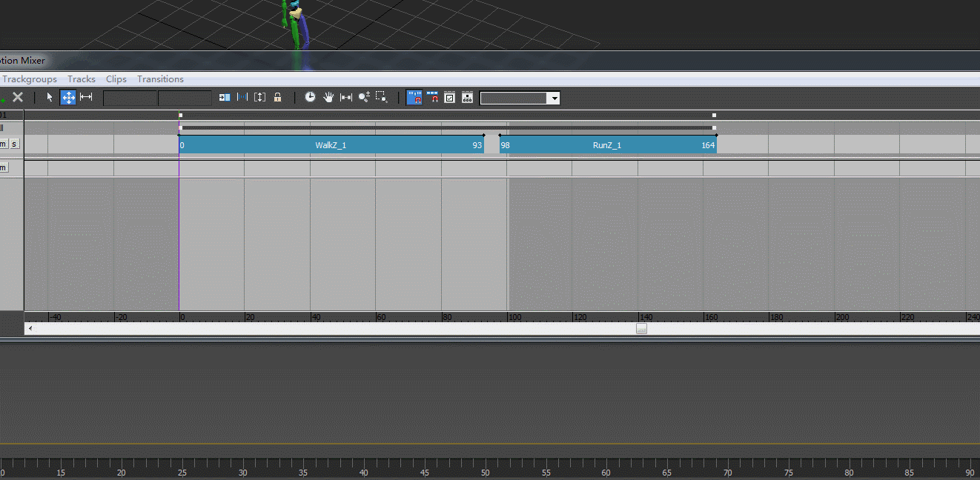Toggle the Snap Frames magnet icon
The image size is (980, 480).
415,97
